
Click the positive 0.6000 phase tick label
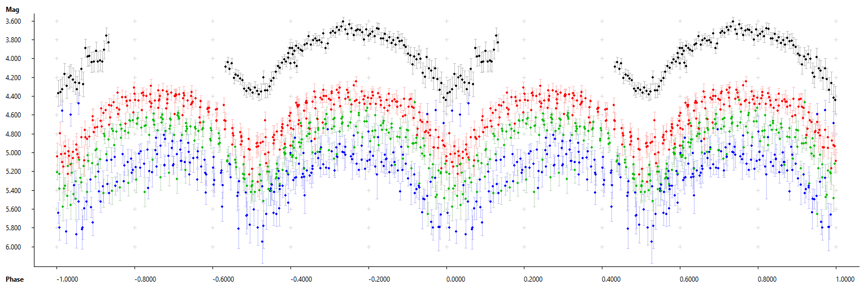[x=689, y=279]
